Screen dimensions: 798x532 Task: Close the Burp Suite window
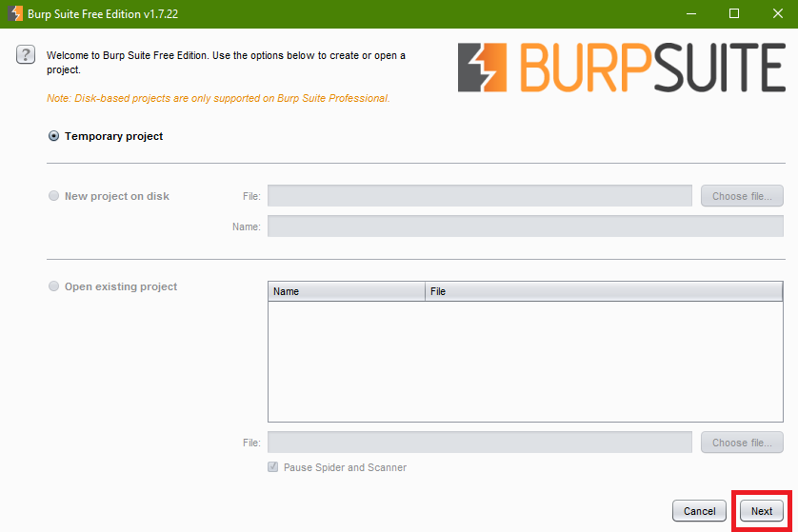pos(778,13)
